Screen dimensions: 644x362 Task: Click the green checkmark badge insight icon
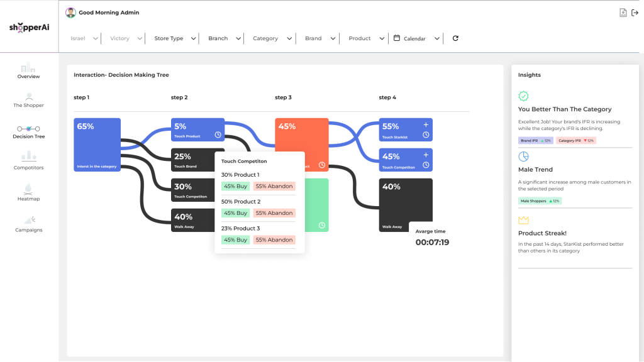tap(523, 96)
